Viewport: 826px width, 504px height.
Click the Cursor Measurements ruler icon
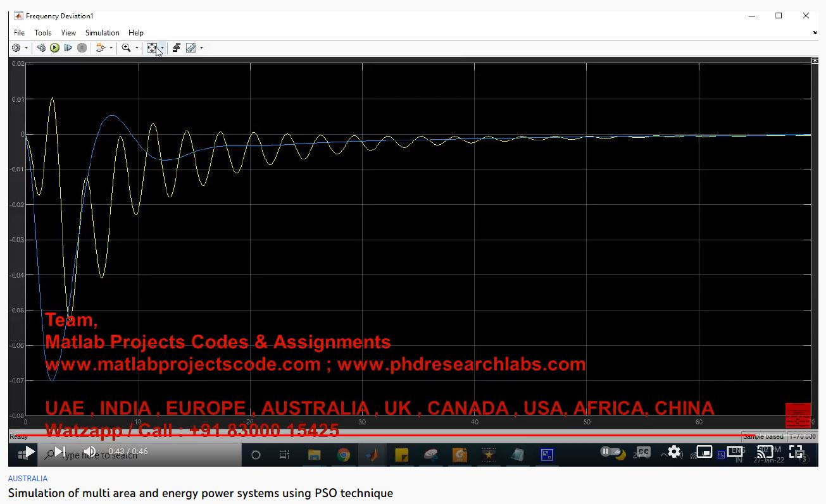(x=191, y=48)
